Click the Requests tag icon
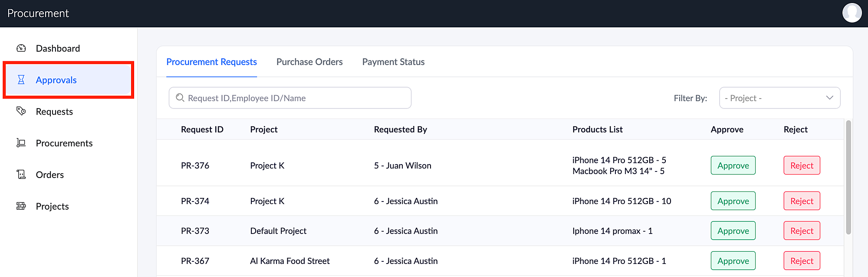 tap(21, 111)
